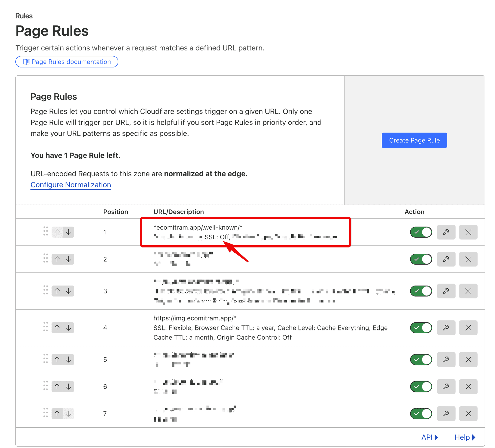Image resolution: width=495 pixels, height=448 pixels.
Task: Disable page rule 1 toggle
Action: pos(421,232)
